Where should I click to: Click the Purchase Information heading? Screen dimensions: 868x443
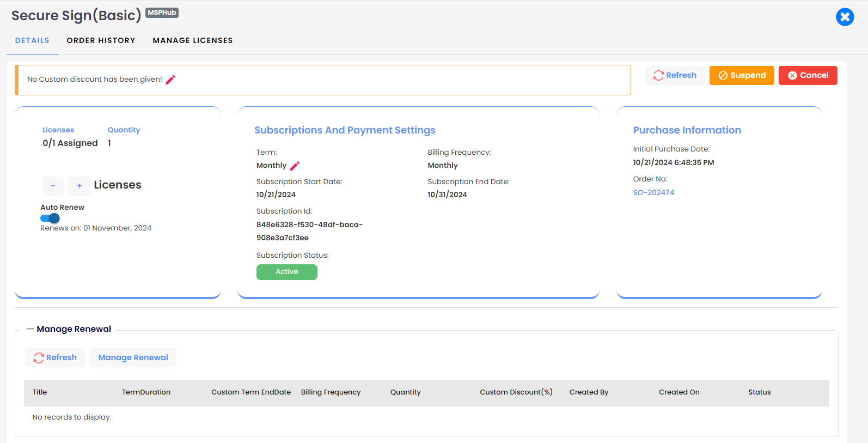tap(687, 130)
